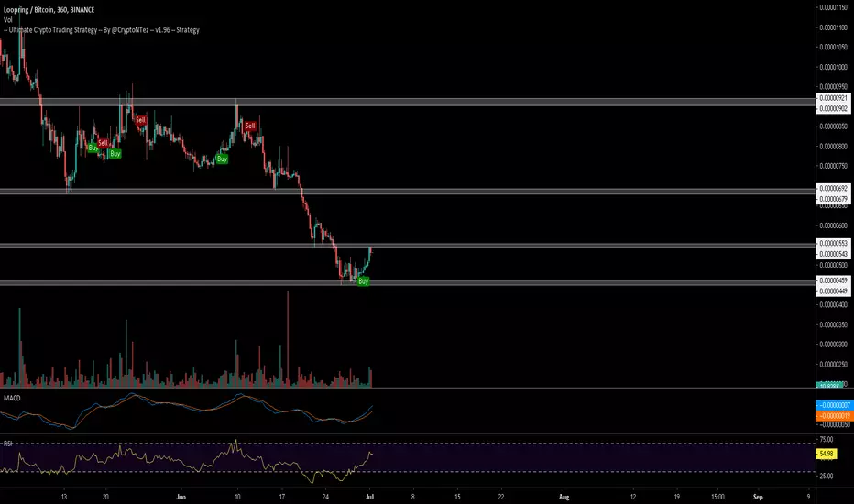Click the RSI indicator label

(7, 444)
